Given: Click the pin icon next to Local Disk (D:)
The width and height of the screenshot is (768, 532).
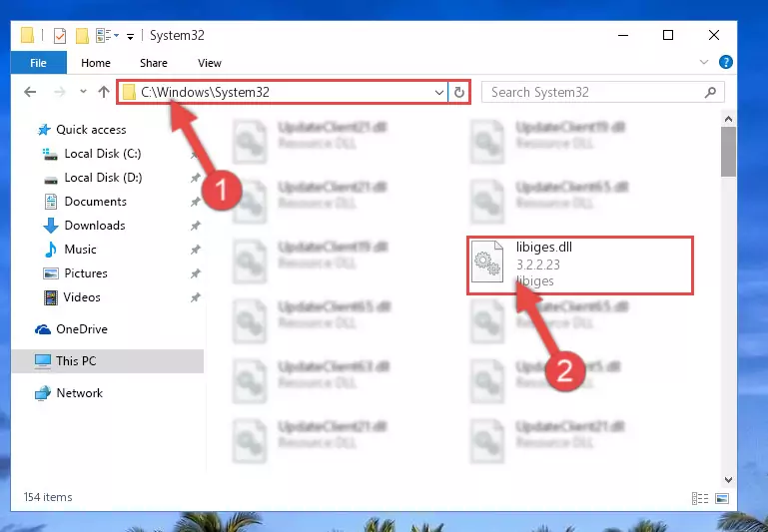Looking at the screenshot, I should [x=196, y=178].
